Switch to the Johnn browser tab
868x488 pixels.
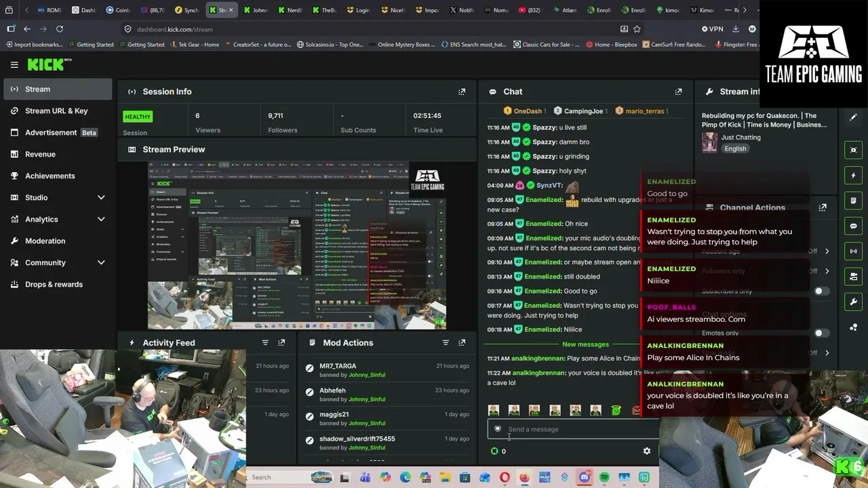click(256, 10)
